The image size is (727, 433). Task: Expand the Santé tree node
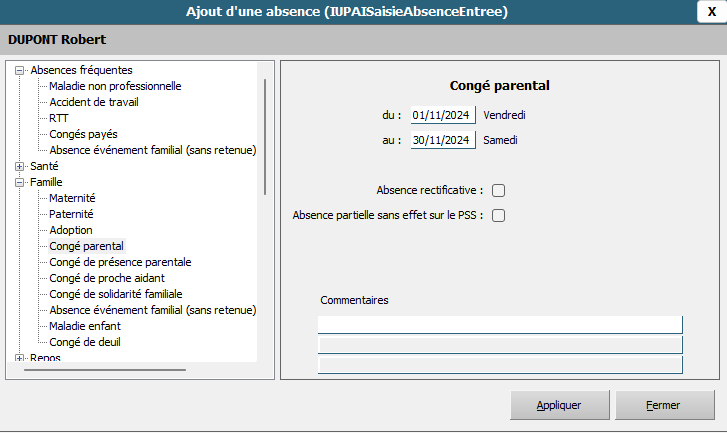[20, 166]
